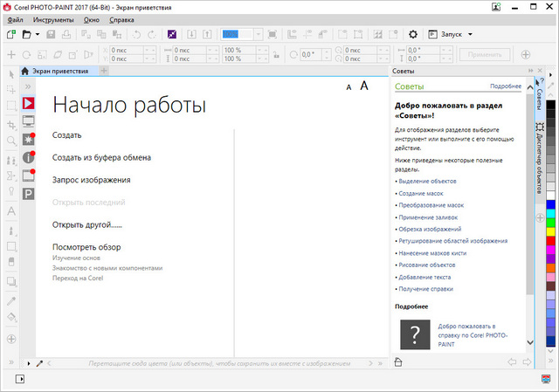
Task: Select the red Get Started sidebar icon
Action: pos(28,103)
